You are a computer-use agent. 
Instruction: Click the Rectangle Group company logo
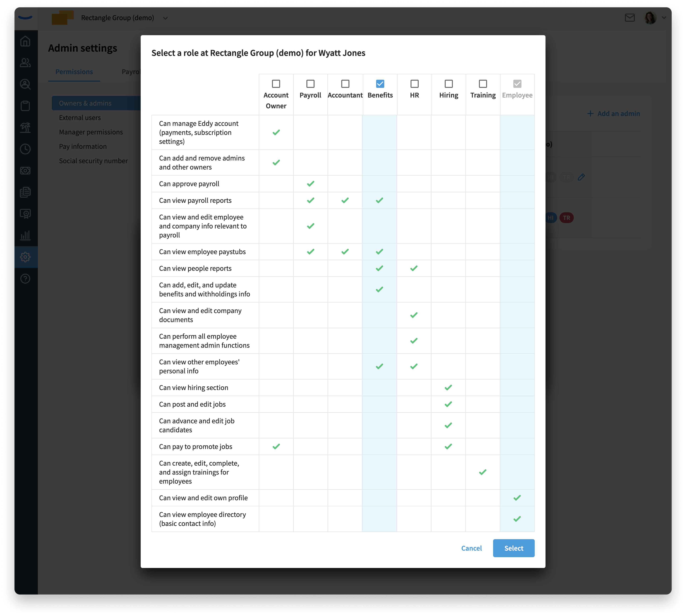click(x=63, y=18)
